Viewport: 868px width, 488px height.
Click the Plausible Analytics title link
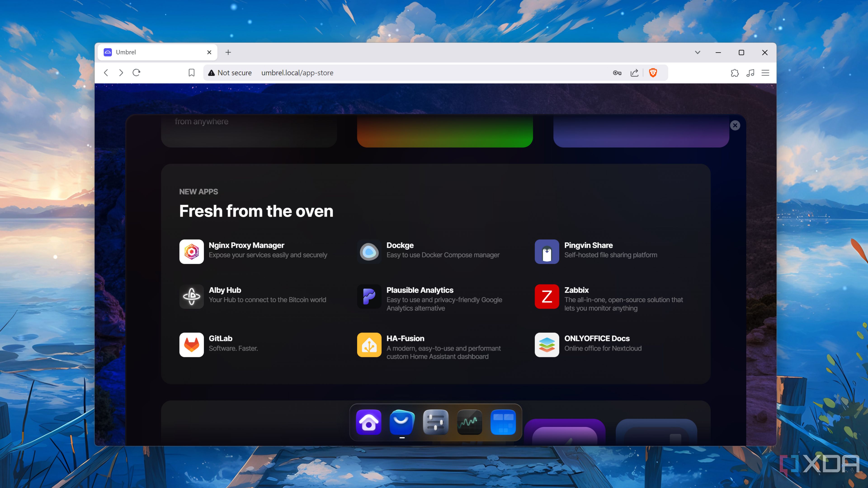point(420,290)
